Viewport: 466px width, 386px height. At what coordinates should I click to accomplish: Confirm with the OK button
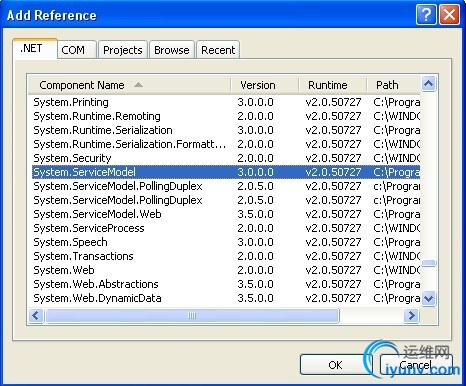click(x=335, y=365)
